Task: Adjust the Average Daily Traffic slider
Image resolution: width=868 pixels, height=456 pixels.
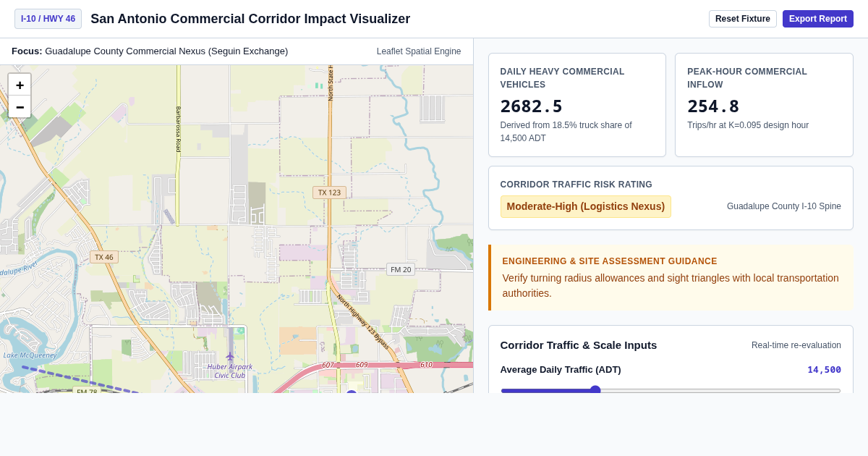Action: pyautogui.click(x=671, y=390)
